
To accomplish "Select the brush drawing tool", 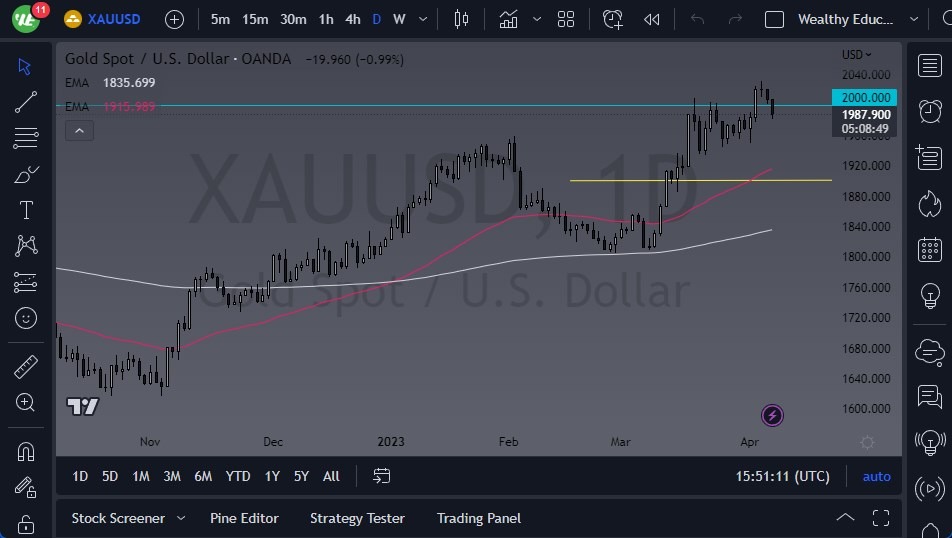I will coord(25,174).
